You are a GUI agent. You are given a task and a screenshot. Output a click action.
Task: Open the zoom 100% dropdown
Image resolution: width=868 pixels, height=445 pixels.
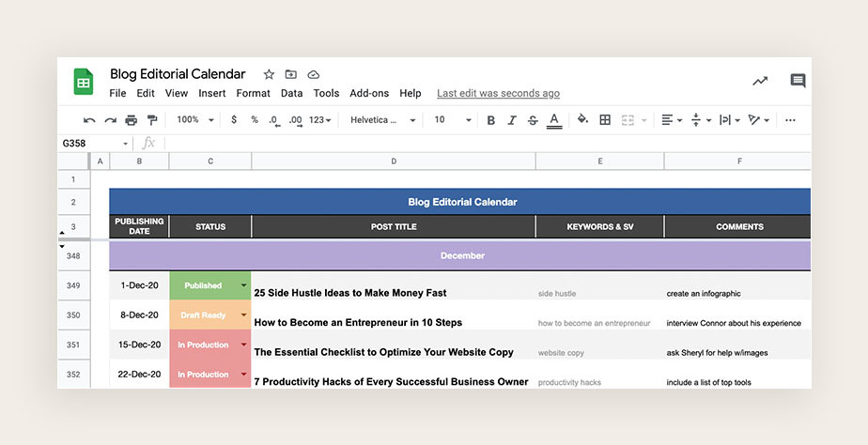[x=195, y=119]
